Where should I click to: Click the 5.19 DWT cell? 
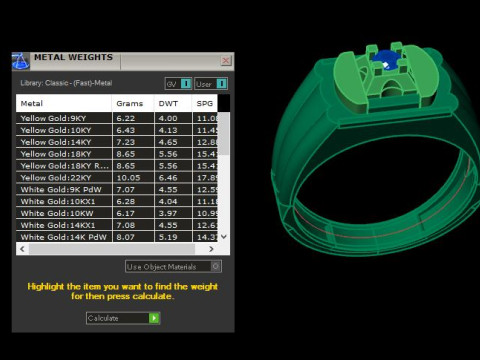173,237
